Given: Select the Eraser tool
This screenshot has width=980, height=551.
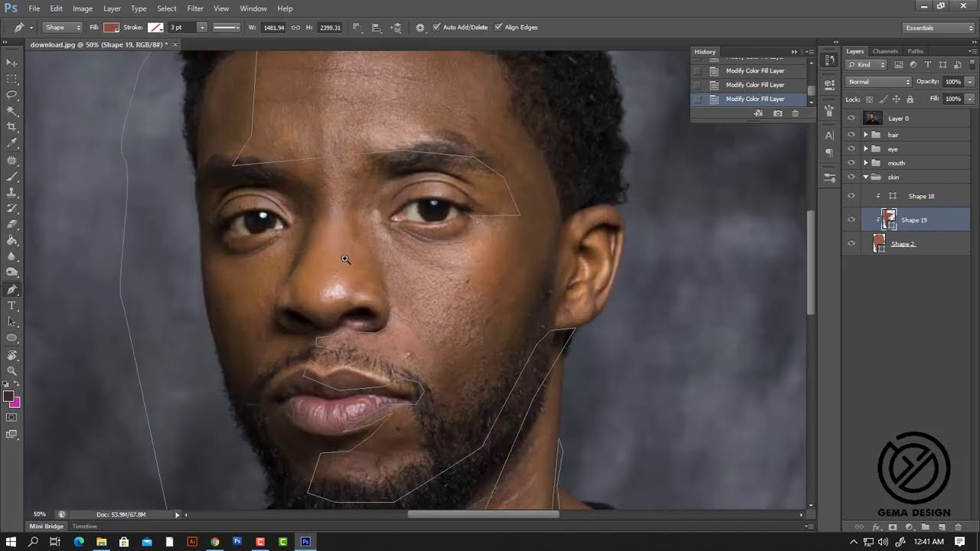Looking at the screenshot, I should [x=11, y=225].
